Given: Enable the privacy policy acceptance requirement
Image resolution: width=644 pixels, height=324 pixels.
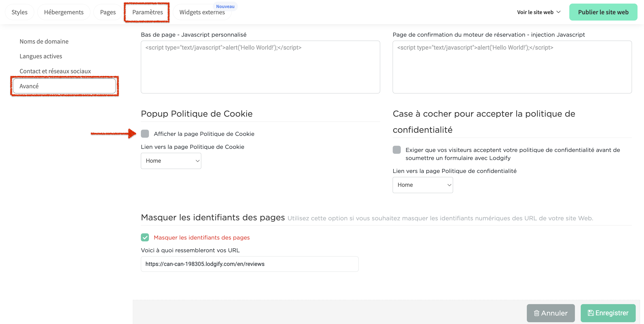Looking at the screenshot, I should click(397, 150).
